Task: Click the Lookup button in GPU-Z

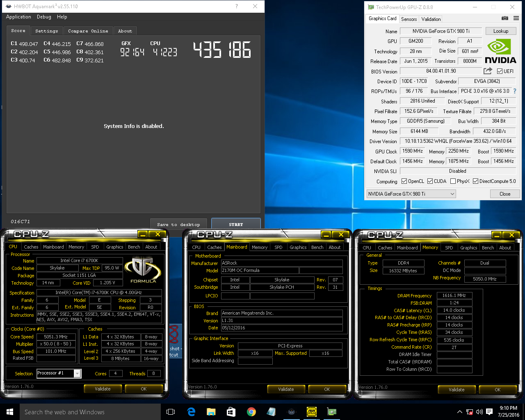Action: click(x=501, y=31)
